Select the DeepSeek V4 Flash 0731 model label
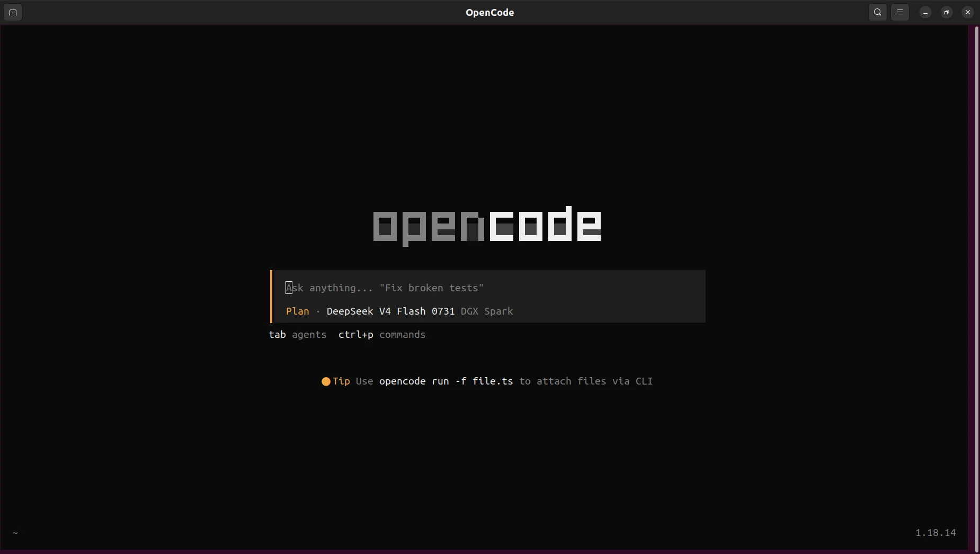This screenshot has width=980, height=554. [390, 311]
